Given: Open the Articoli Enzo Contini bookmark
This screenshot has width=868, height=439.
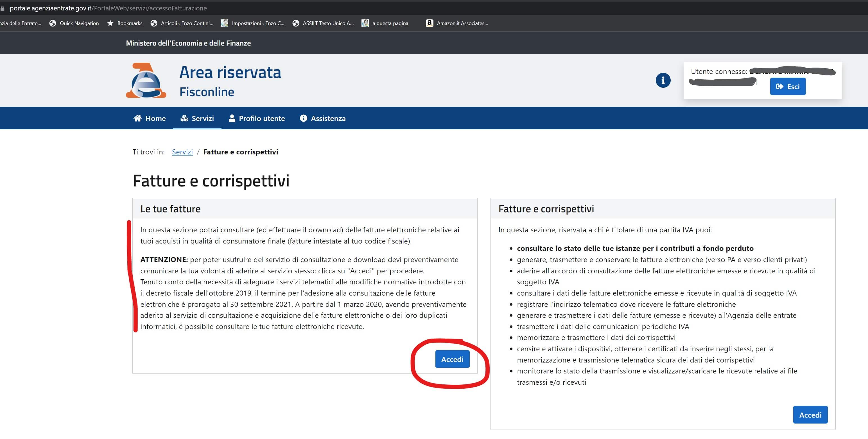Looking at the screenshot, I should (182, 23).
